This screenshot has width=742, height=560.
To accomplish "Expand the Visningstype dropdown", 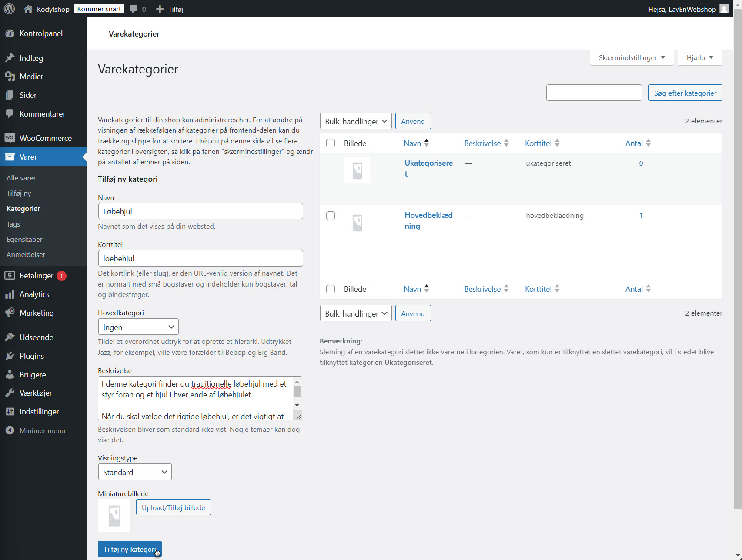I will click(135, 472).
